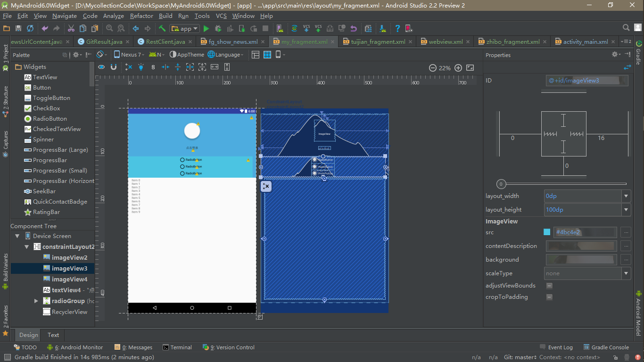Image resolution: width=644 pixels, height=362 pixels.
Task: Zoom out the design canvas
Action: (432, 68)
